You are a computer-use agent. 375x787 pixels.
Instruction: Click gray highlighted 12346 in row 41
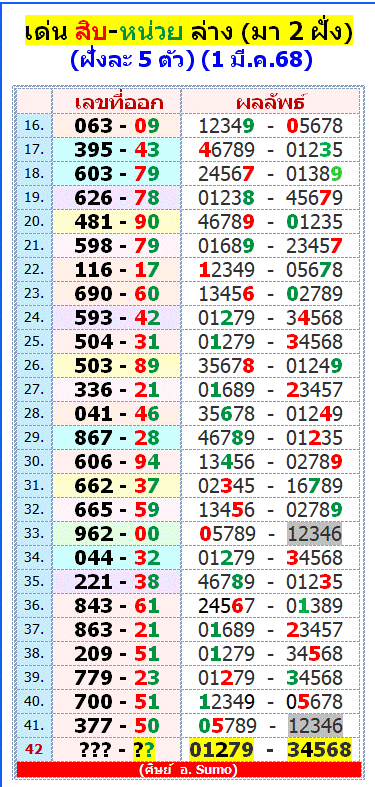point(315,726)
